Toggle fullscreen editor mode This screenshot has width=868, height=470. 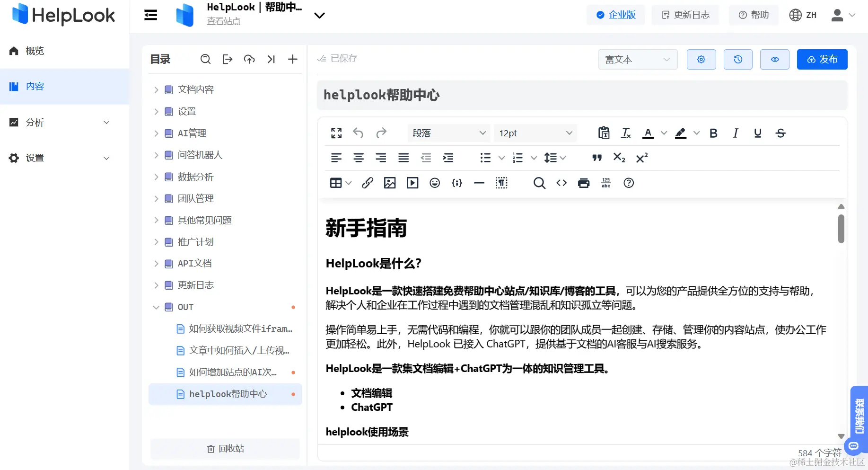(336, 133)
